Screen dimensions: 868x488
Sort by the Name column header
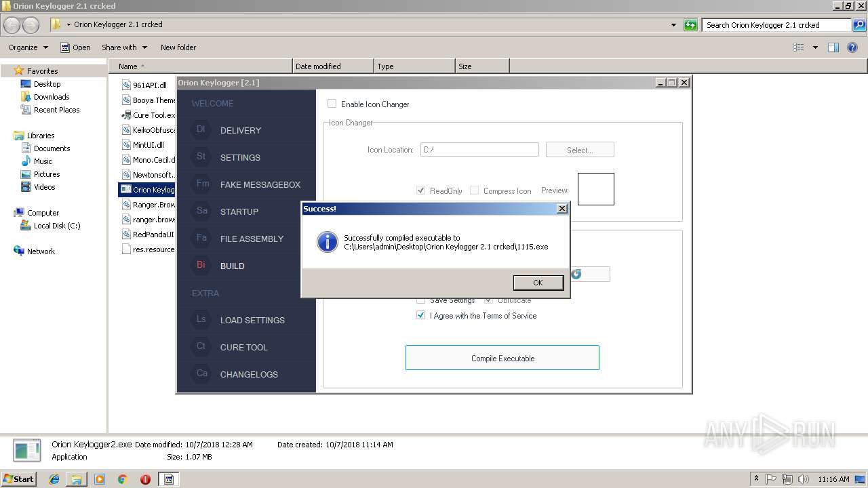click(201, 66)
